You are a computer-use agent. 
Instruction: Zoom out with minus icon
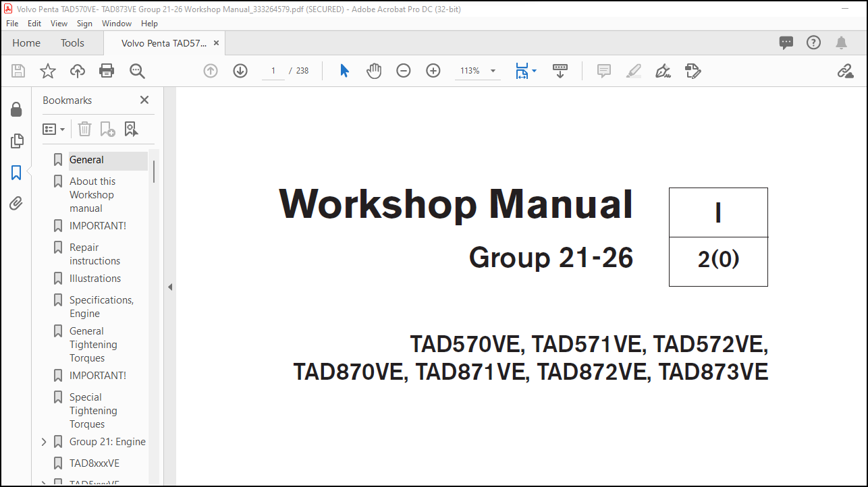pyautogui.click(x=404, y=71)
